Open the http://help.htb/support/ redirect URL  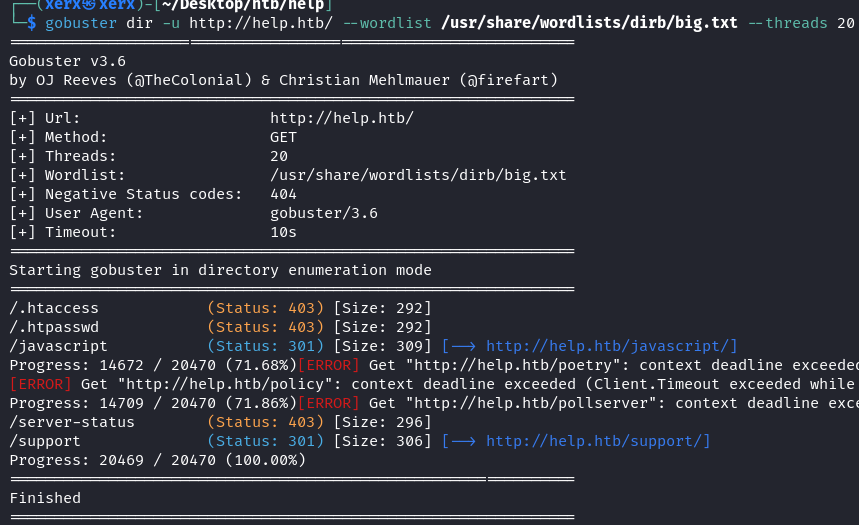598,441
